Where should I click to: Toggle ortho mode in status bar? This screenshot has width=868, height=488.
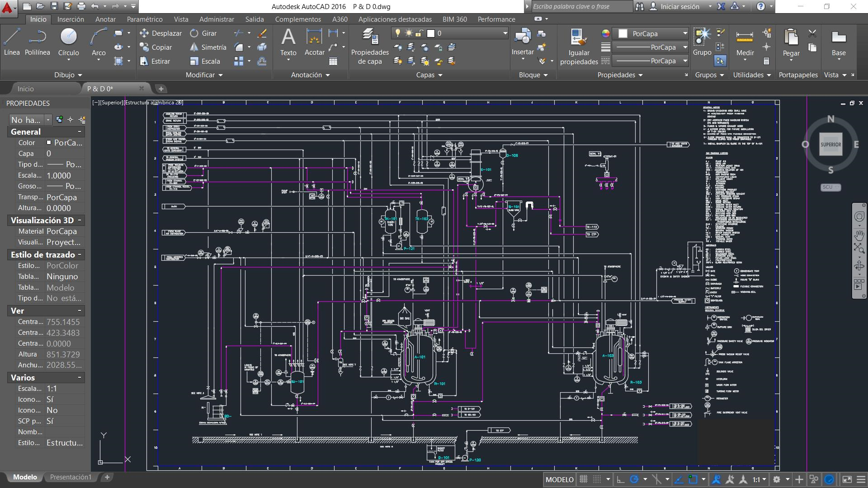pos(621,479)
